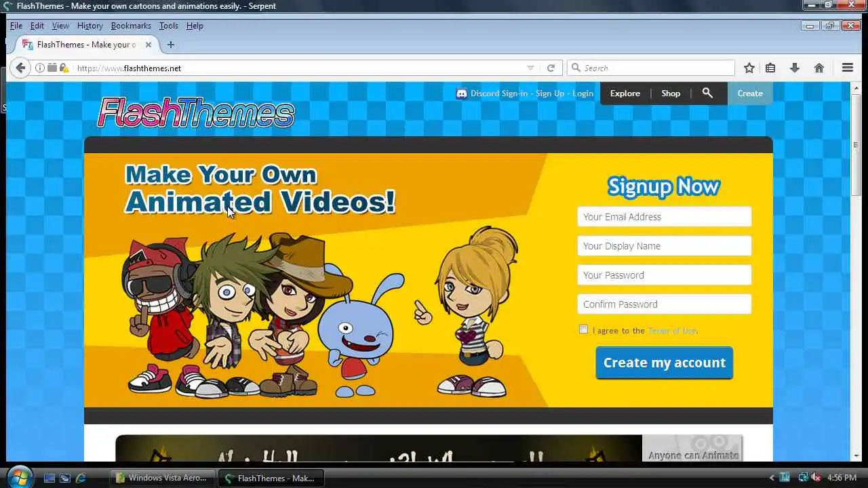Click Create my account button
The height and width of the screenshot is (488, 868).
[665, 363]
